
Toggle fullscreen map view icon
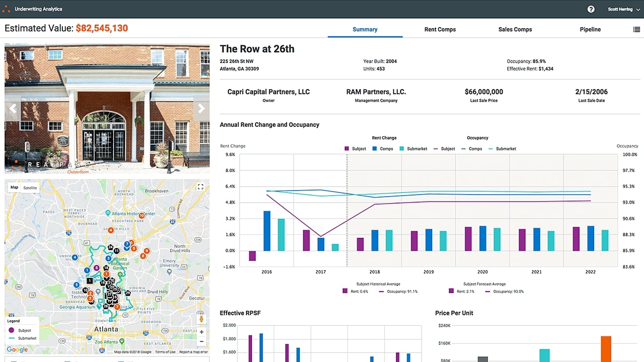[x=201, y=187]
